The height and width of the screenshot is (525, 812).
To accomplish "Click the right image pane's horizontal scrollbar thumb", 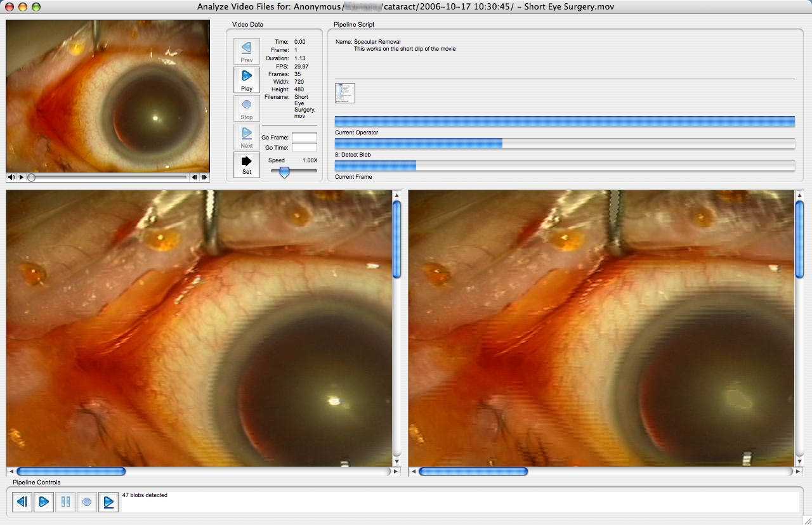I will [473, 472].
